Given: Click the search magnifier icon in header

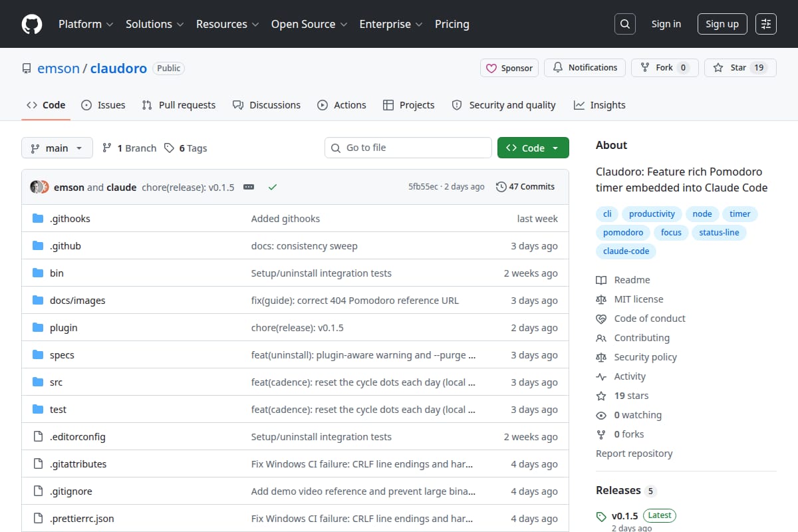Looking at the screenshot, I should click(624, 24).
